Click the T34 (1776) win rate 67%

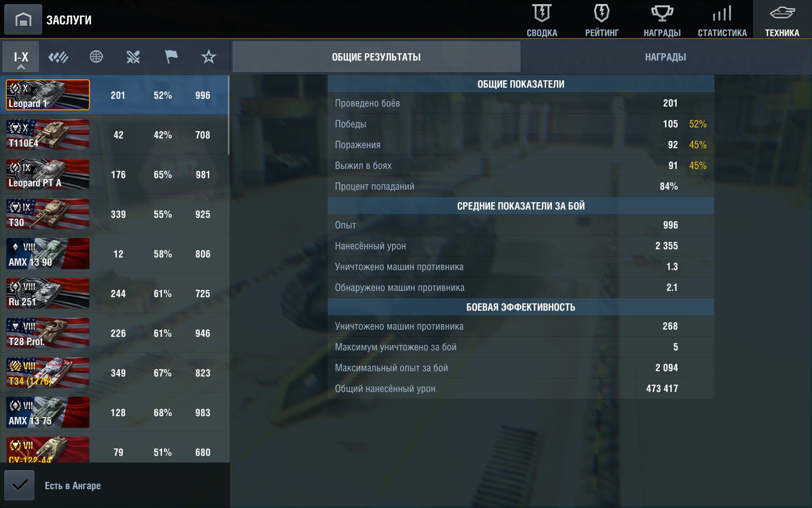[163, 373]
